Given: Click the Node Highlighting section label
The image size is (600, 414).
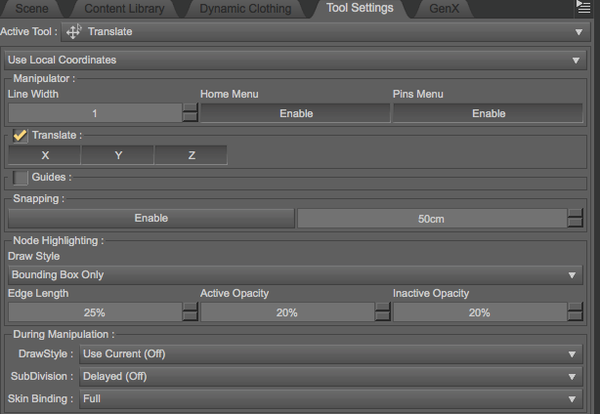Looking at the screenshot, I should [58, 240].
